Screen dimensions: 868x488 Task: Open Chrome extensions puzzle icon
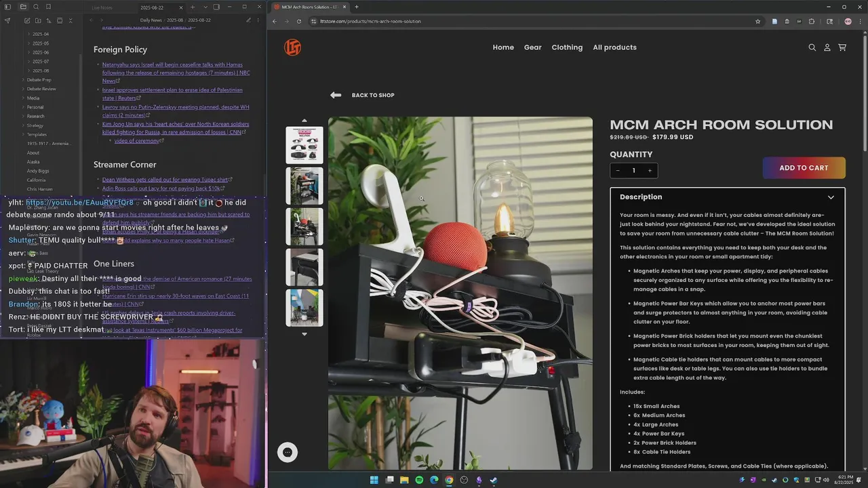[x=812, y=21]
